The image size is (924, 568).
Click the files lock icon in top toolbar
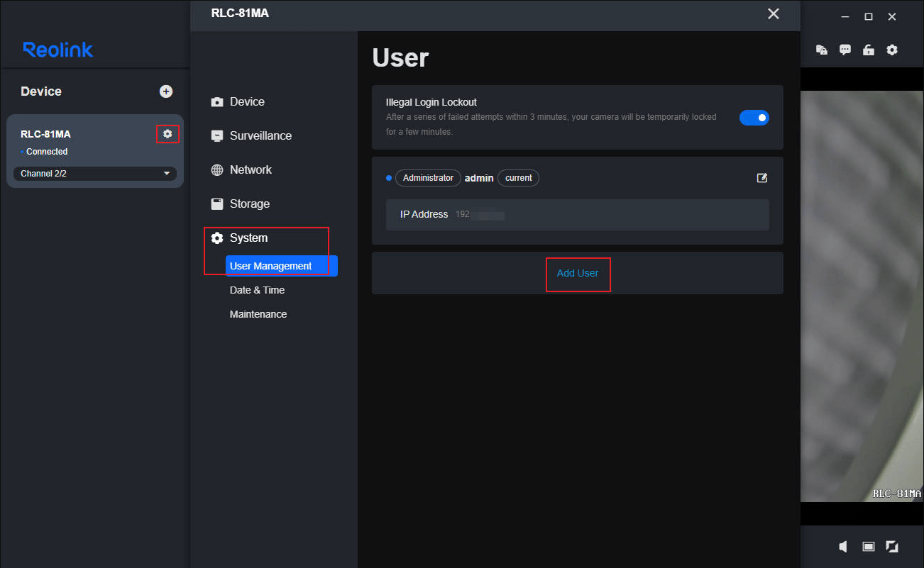click(821, 50)
